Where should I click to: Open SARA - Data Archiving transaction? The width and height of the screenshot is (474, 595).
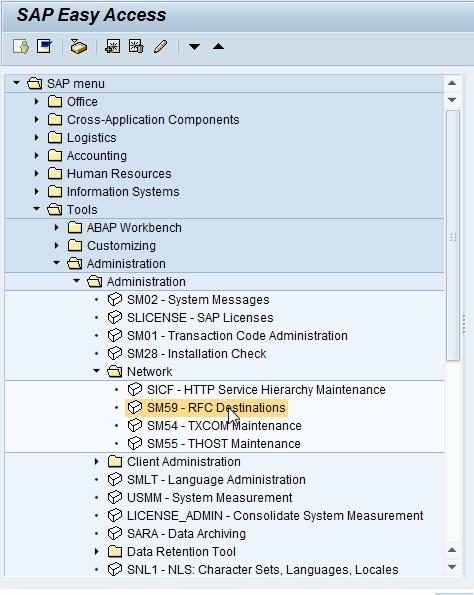(x=186, y=534)
